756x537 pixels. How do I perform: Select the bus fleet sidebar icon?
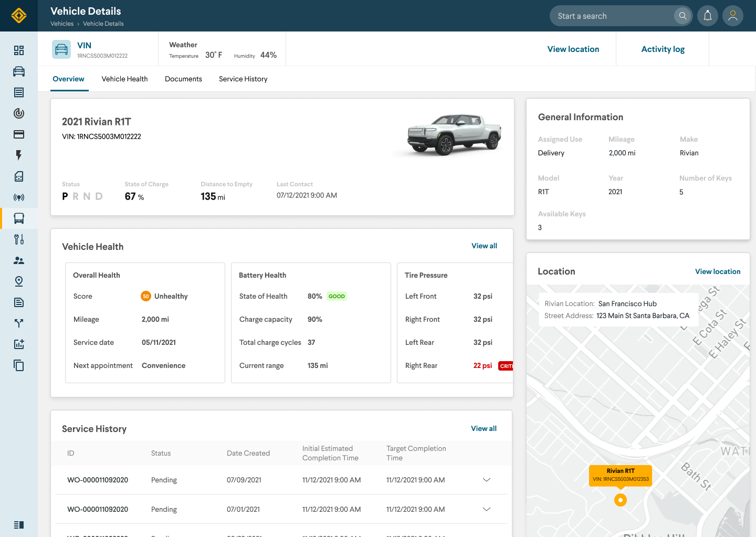pos(19,218)
